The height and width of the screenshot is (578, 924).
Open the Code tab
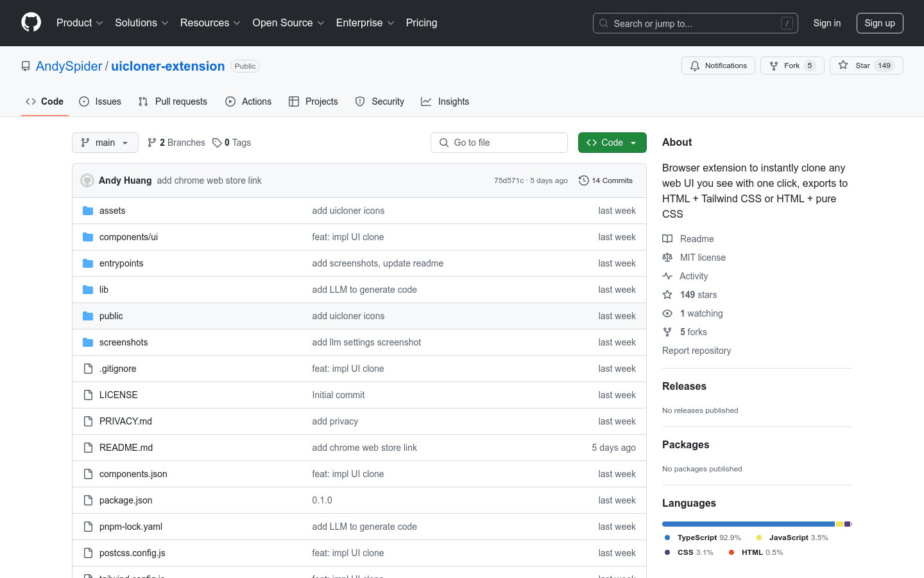(44, 101)
